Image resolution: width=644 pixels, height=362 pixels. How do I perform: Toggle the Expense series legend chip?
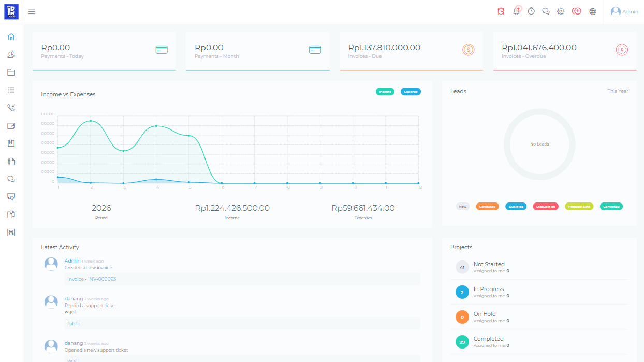pos(411,92)
